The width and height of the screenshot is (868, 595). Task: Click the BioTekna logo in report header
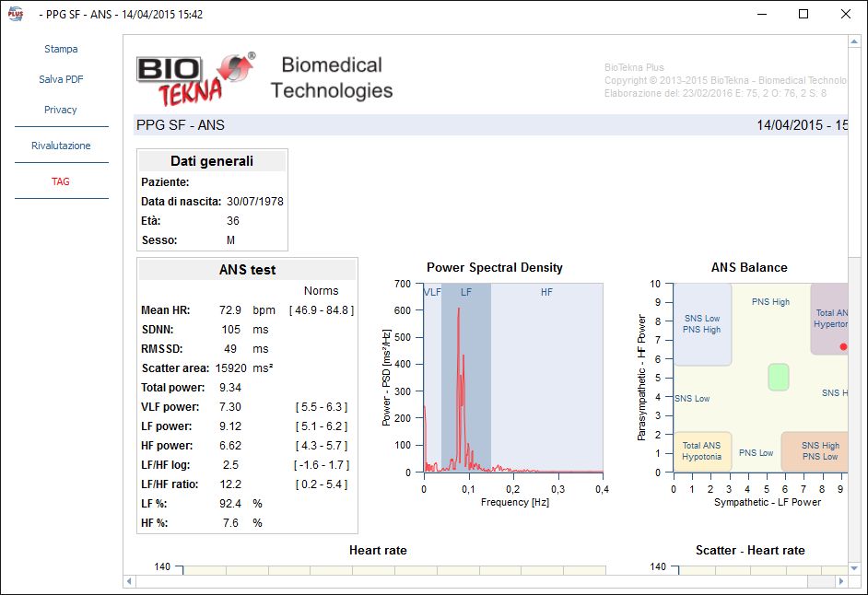(195, 79)
